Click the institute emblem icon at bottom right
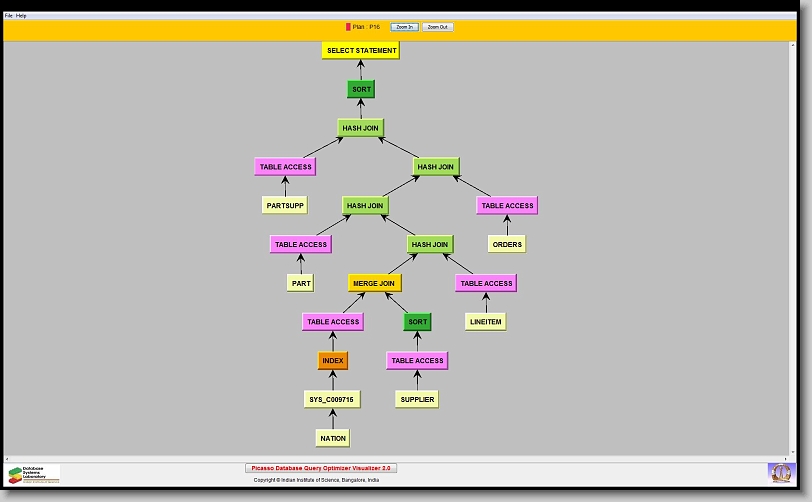The width and height of the screenshot is (812, 502). click(779, 472)
